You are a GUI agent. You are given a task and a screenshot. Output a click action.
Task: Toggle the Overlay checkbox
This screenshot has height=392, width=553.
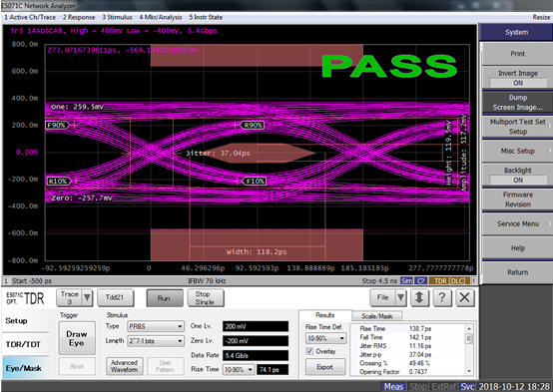pyautogui.click(x=309, y=351)
